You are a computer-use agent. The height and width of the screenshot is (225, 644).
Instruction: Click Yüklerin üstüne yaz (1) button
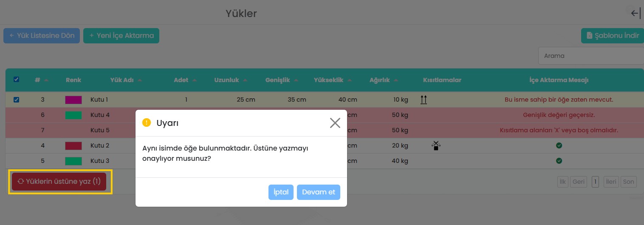point(59,182)
